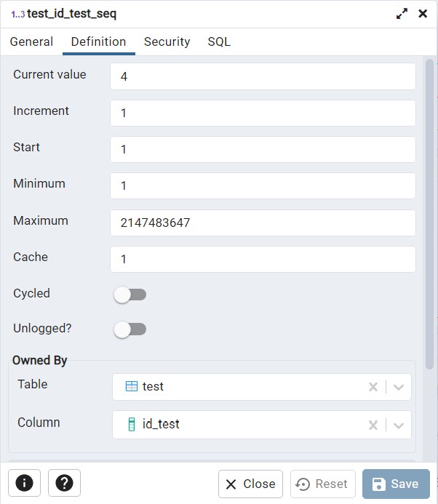Clear the Table selection X icon
This screenshot has height=504, width=438.
point(373,387)
